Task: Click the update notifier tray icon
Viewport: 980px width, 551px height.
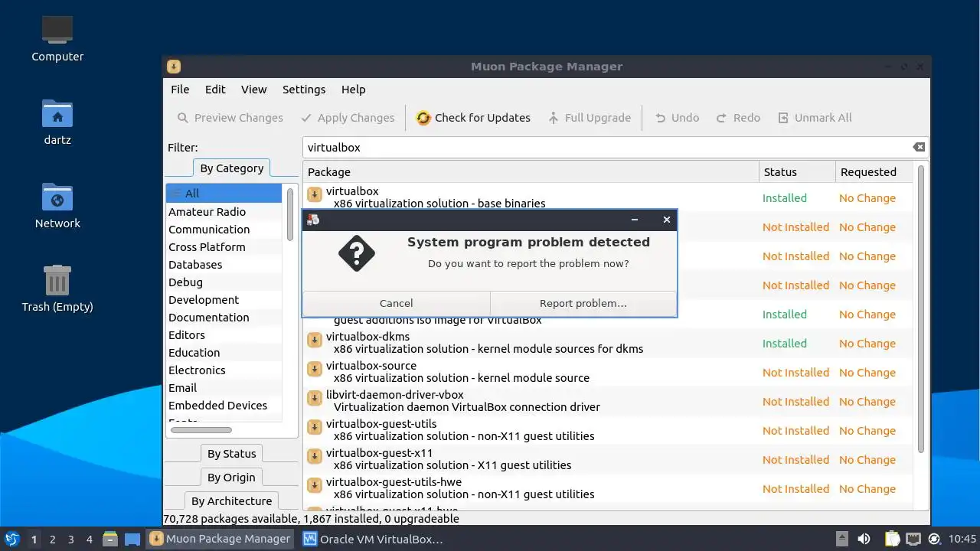Action: pyautogui.click(x=934, y=539)
